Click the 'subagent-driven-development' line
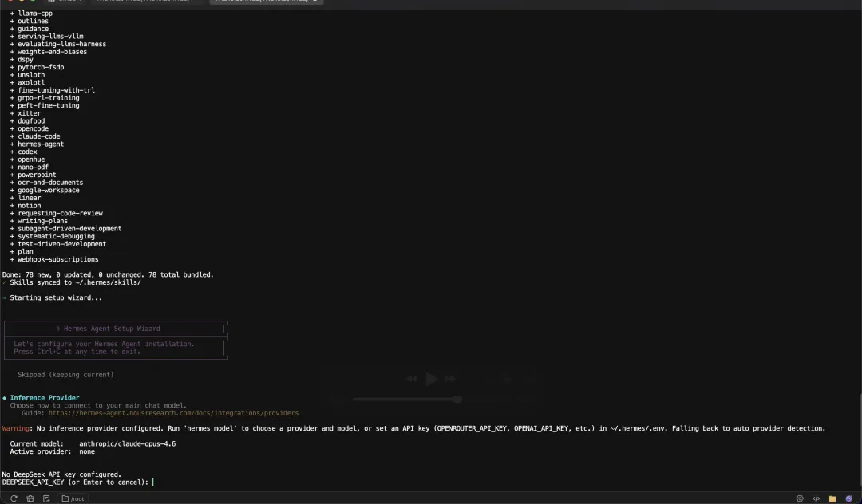Image resolution: width=862 pixels, height=504 pixels. click(66, 228)
